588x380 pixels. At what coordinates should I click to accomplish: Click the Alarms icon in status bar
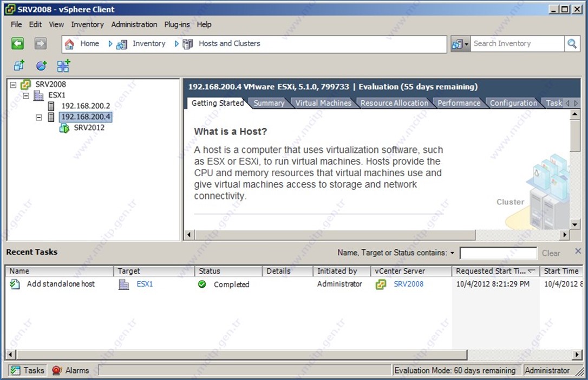pyautogui.click(x=57, y=371)
